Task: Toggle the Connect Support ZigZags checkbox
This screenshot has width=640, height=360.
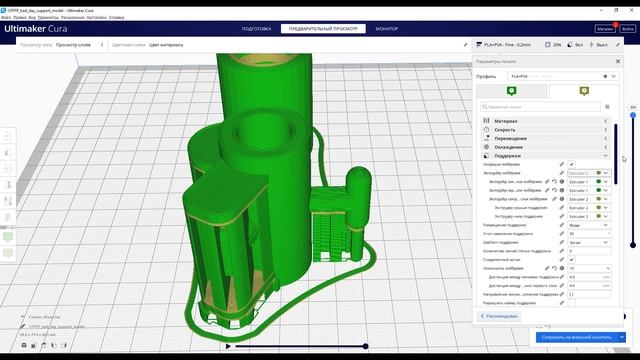Action: point(571,260)
